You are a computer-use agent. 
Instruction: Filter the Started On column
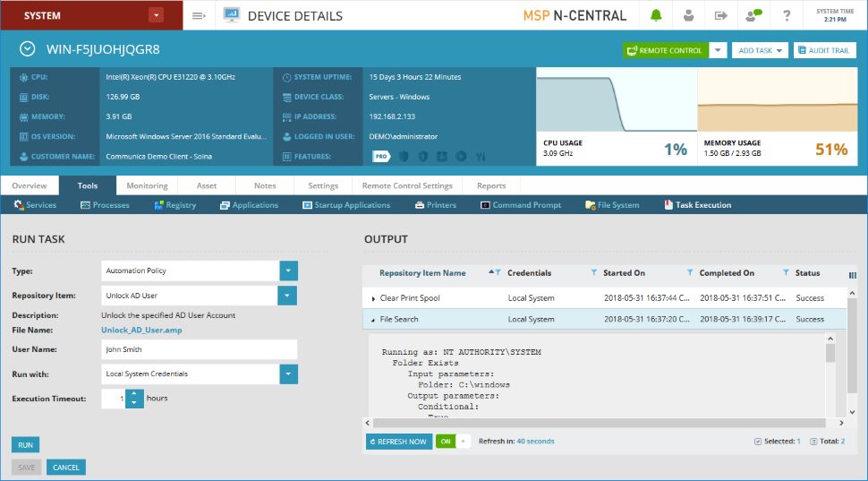[x=690, y=272]
